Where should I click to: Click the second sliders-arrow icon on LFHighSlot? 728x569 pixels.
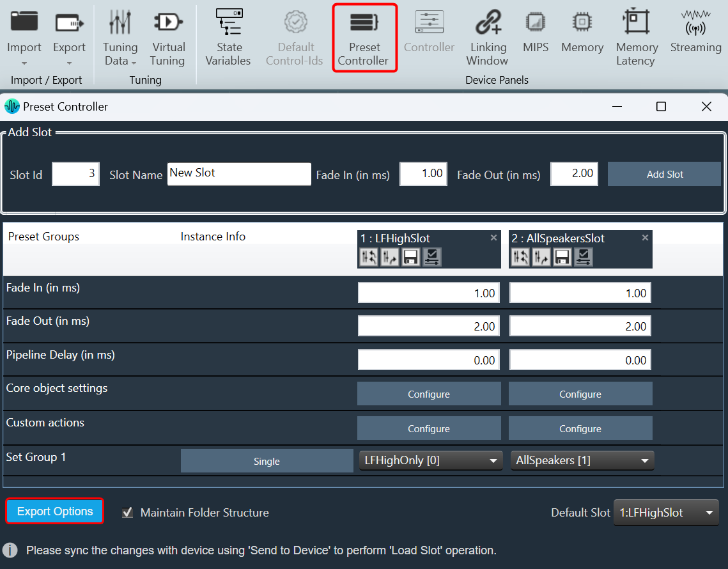point(390,257)
